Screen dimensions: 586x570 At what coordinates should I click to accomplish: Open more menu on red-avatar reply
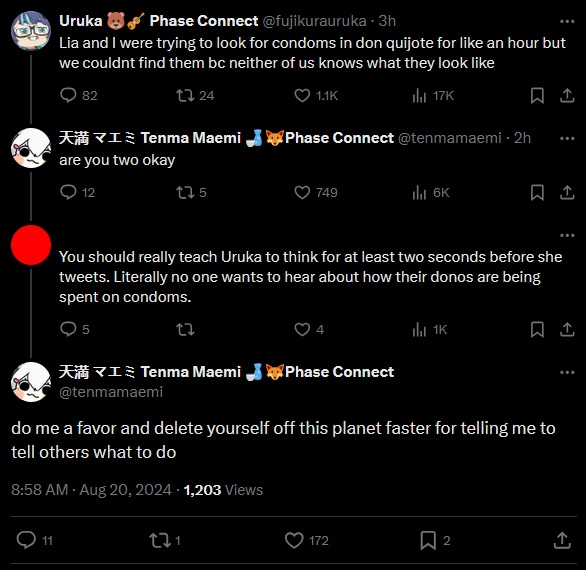(x=567, y=235)
